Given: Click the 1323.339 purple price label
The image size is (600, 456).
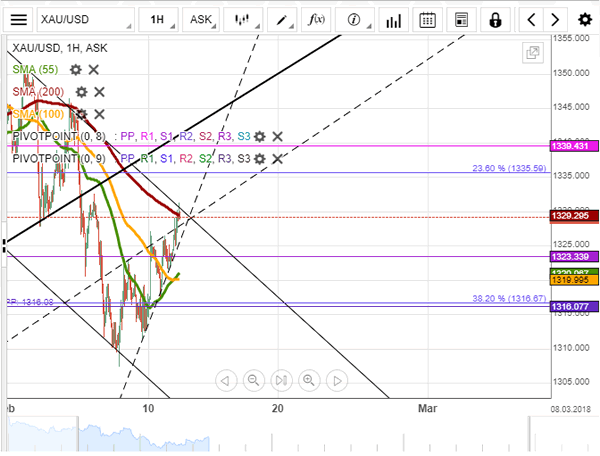Looking at the screenshot, I should pos(574,256).
